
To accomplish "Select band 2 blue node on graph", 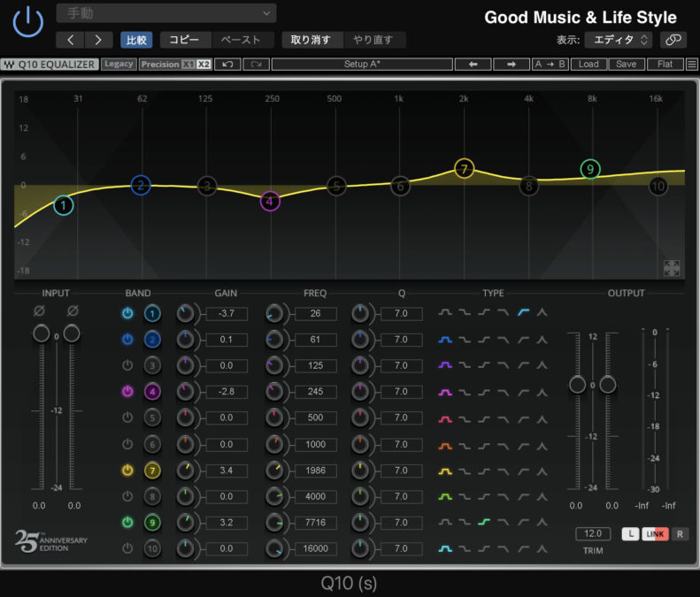I will [141, 185].
